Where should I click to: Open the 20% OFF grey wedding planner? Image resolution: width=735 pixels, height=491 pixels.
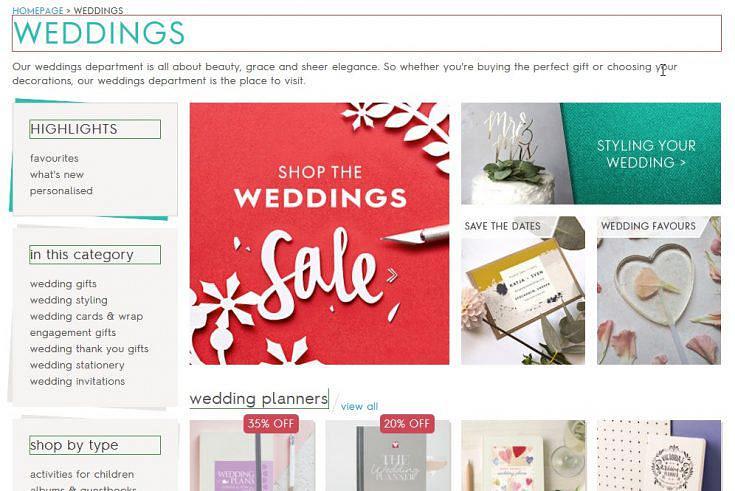point(388,455)
